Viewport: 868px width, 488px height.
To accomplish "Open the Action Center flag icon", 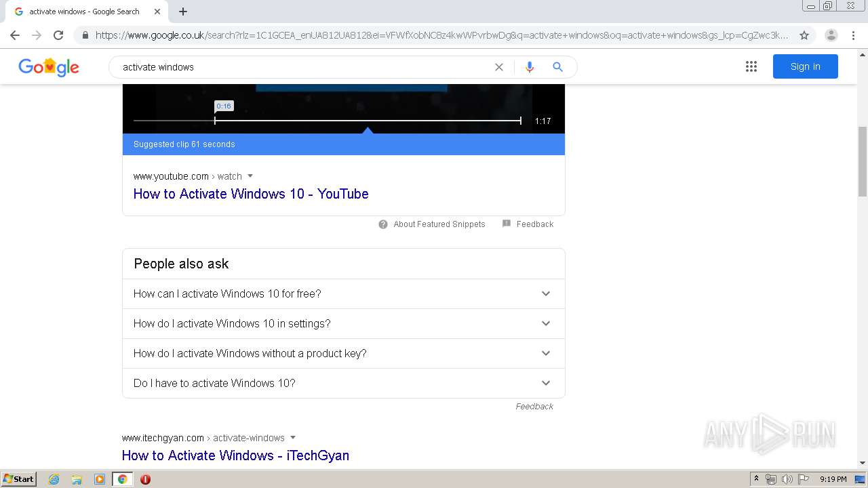I will point(804,479).
